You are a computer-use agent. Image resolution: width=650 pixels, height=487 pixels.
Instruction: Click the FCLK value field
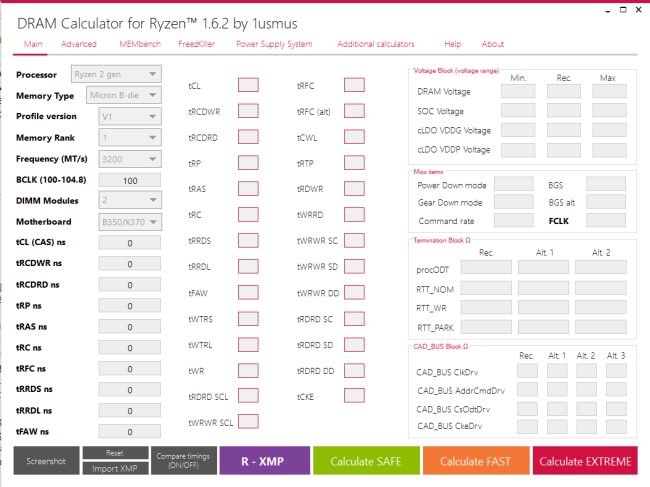coord(606,220)
